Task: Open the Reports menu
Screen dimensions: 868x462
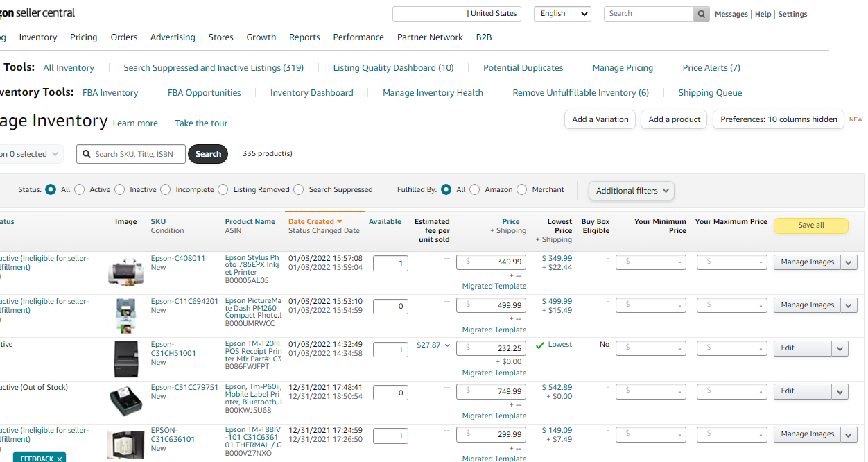Action: (x=304, y=37)
